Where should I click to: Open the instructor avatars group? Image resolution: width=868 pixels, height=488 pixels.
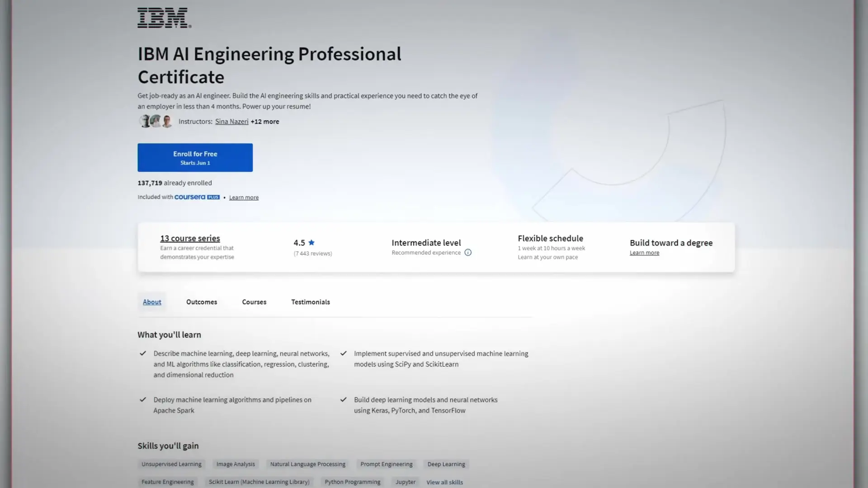(x=156, y=121)
